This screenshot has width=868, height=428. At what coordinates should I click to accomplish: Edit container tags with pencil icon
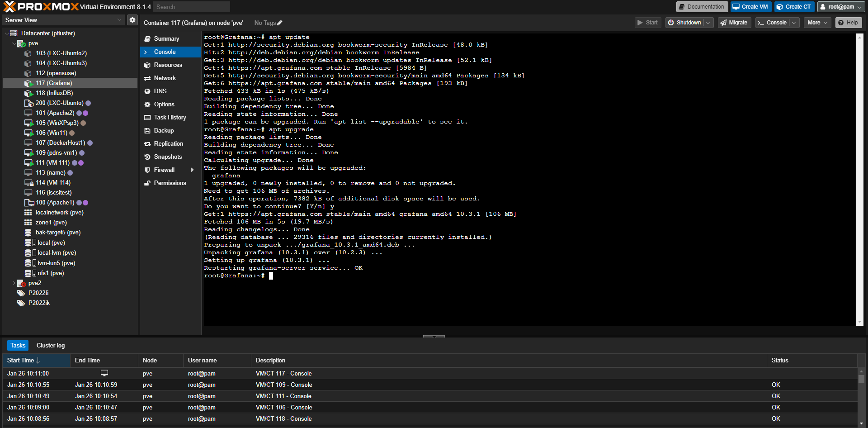pos(280,23)
